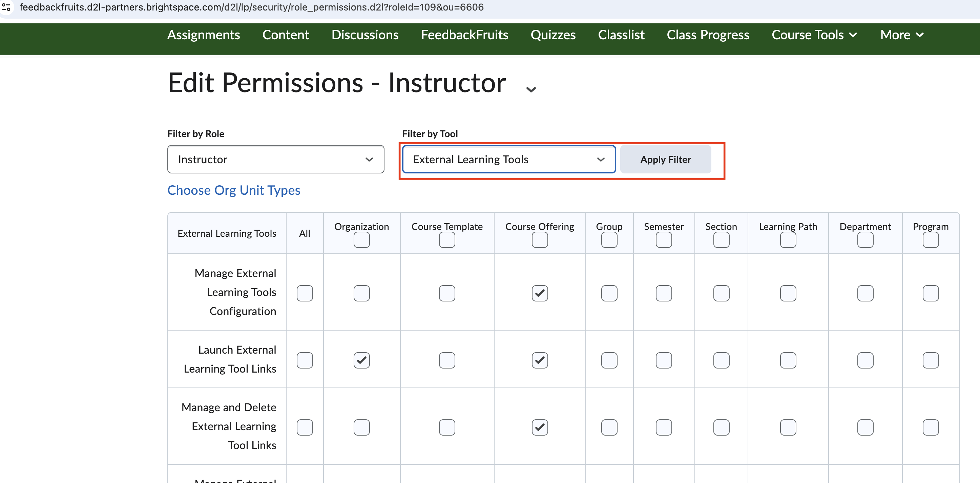The image size is (980, 483).
Task: Open the Discussions section
Action: pos(365,35)
